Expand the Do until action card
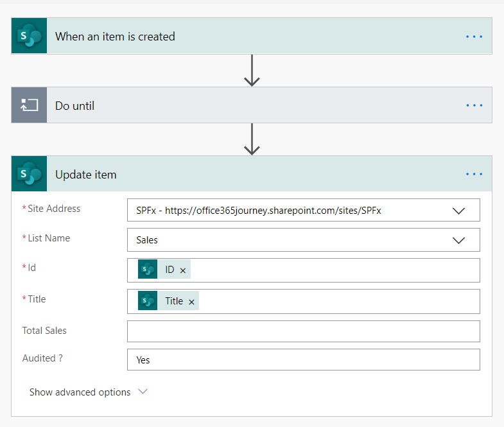This screenshot has width=504, height=427. (x=252, y=105)
